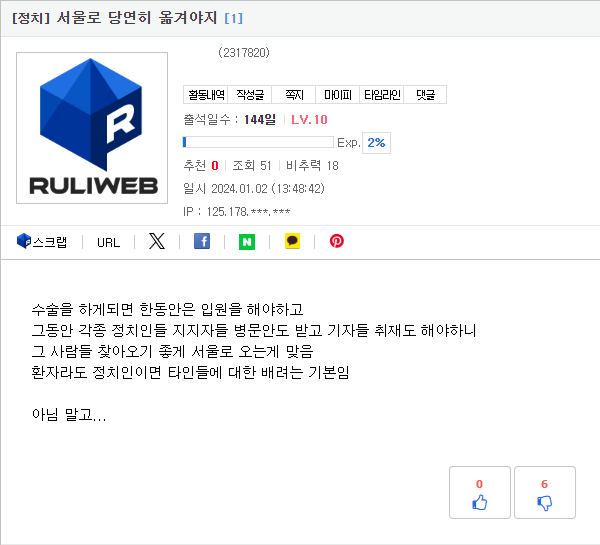The height and width of the screenshot is (545, 600).
Task: Share post on Naver
Action: [247, 242]
